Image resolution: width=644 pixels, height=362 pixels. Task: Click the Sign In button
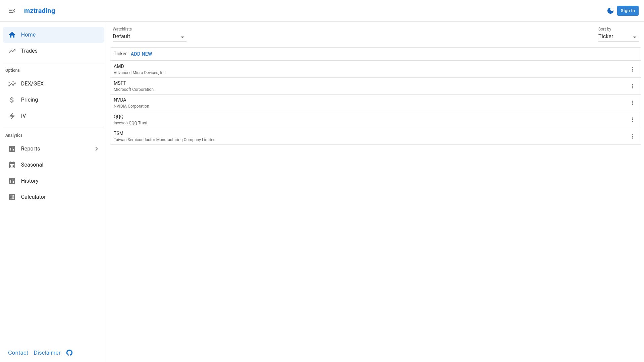tap(628, 11)
